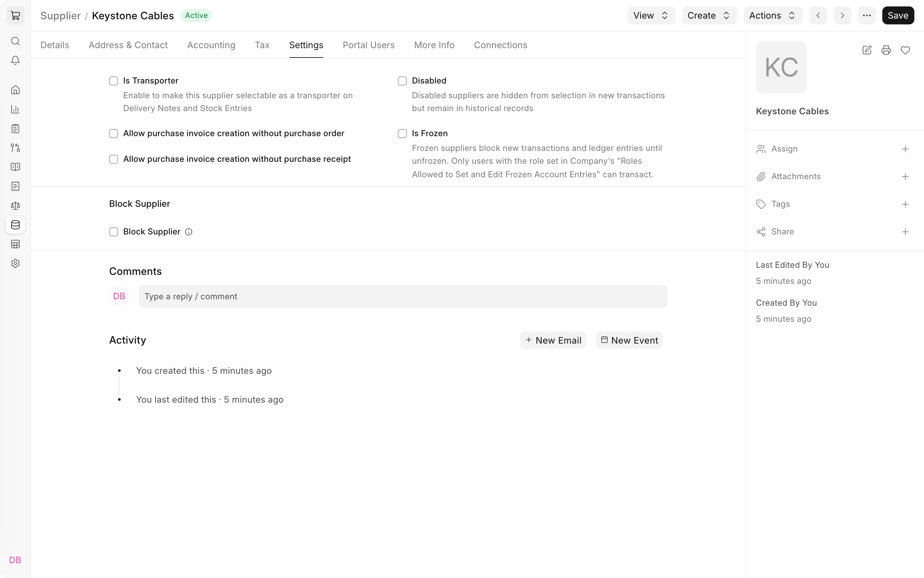Click the KC supplier avatar thumbnail

781,67
